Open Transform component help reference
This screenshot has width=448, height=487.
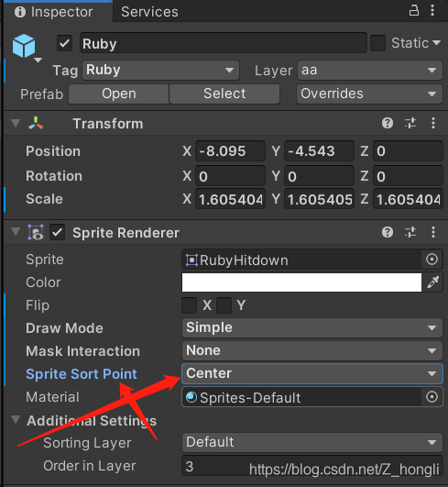388,123
